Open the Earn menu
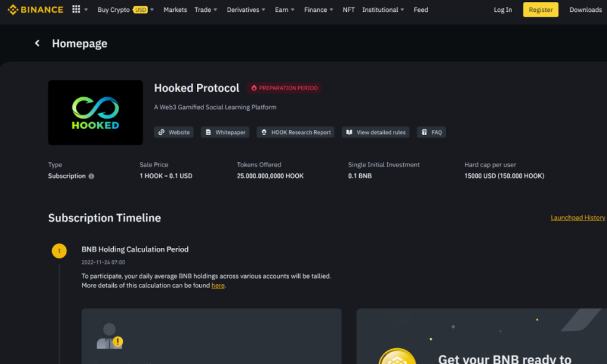This screenshot has height=364, width=607. click(282, 9)
